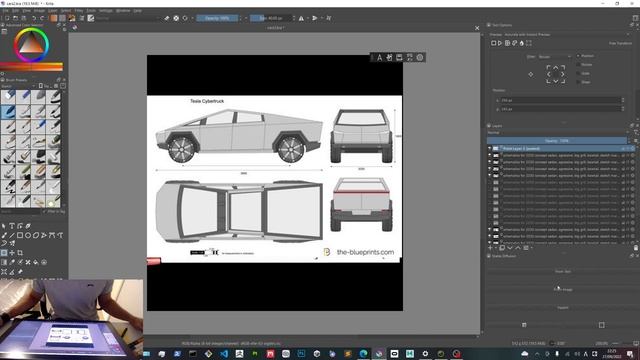Viewport: 640px width, 360px height.
Task: Select the Crop tool
Action: click(20, 253)
